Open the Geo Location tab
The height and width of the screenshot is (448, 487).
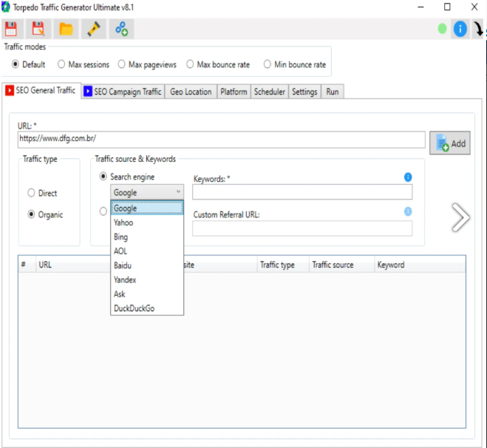pyautogui.click(x=191, y=92)
